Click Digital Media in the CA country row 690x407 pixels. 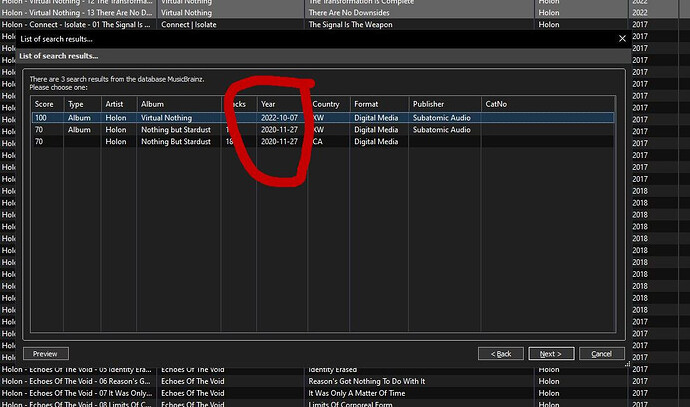coord(376,142)
